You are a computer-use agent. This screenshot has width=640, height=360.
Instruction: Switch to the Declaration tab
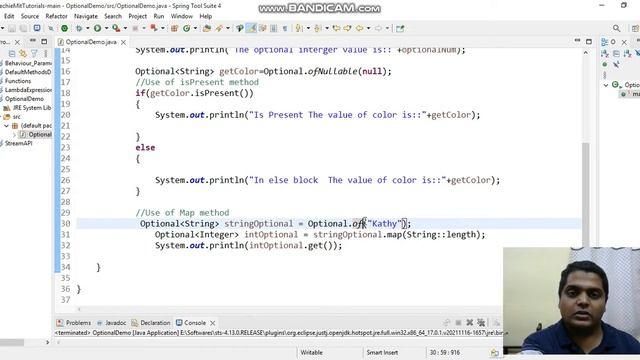pyautogui.click(x=151, y=322)
